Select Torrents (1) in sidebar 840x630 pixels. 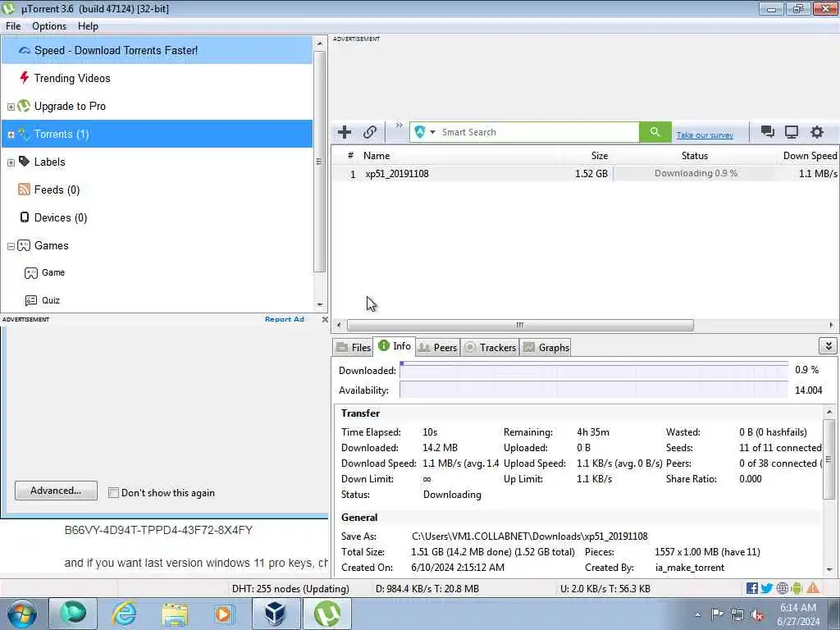[157, 134]
